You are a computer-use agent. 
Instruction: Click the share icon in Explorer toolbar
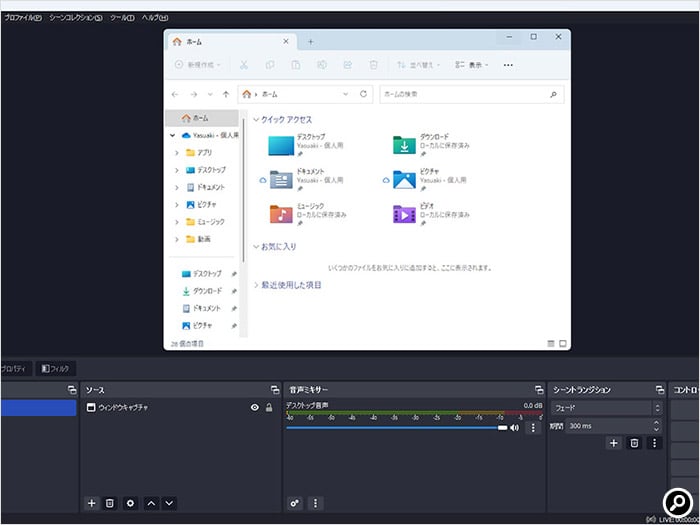(347, 65)
